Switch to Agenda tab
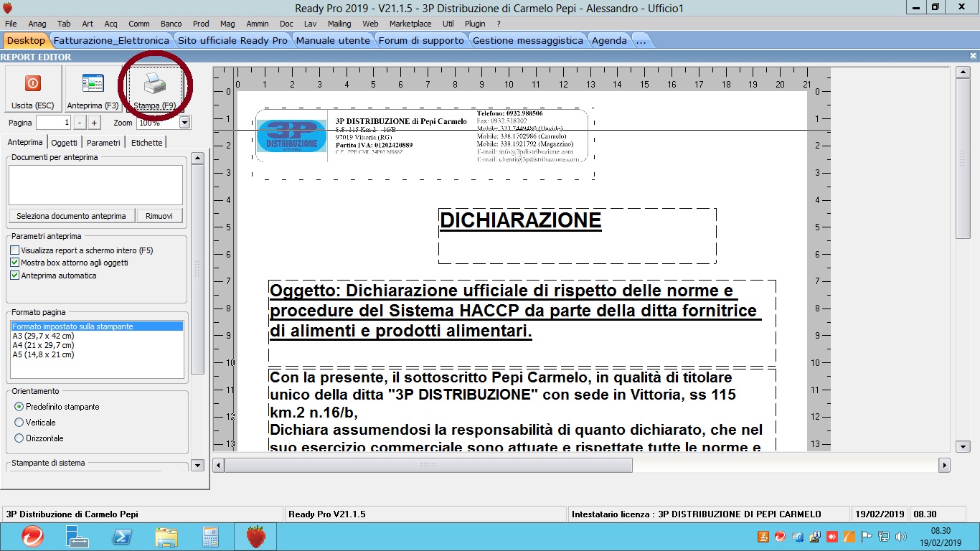Viewport: 980px width, 551px height. point(609,40)
